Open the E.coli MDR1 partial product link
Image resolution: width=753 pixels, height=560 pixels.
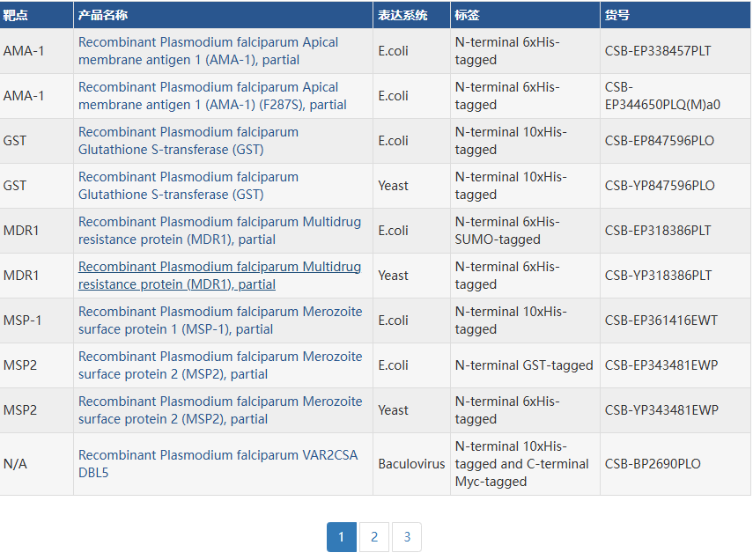219,231
